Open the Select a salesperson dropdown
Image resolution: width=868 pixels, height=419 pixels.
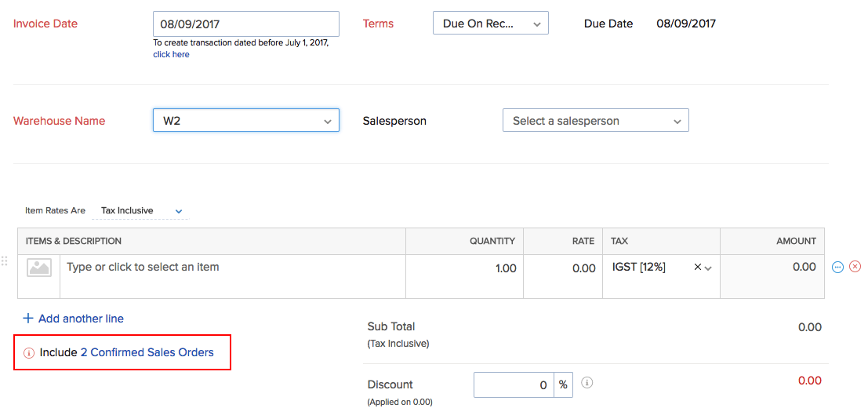coord(595,121)
